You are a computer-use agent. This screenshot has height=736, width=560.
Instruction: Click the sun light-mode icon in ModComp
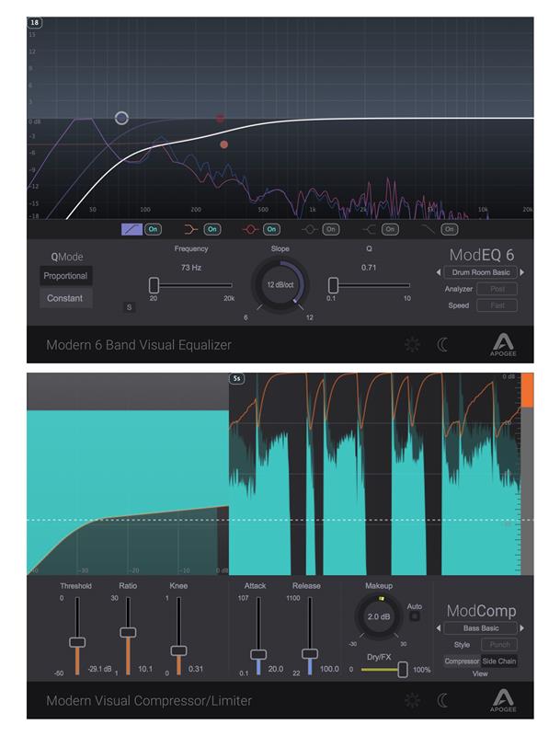[x=412, y=700]
